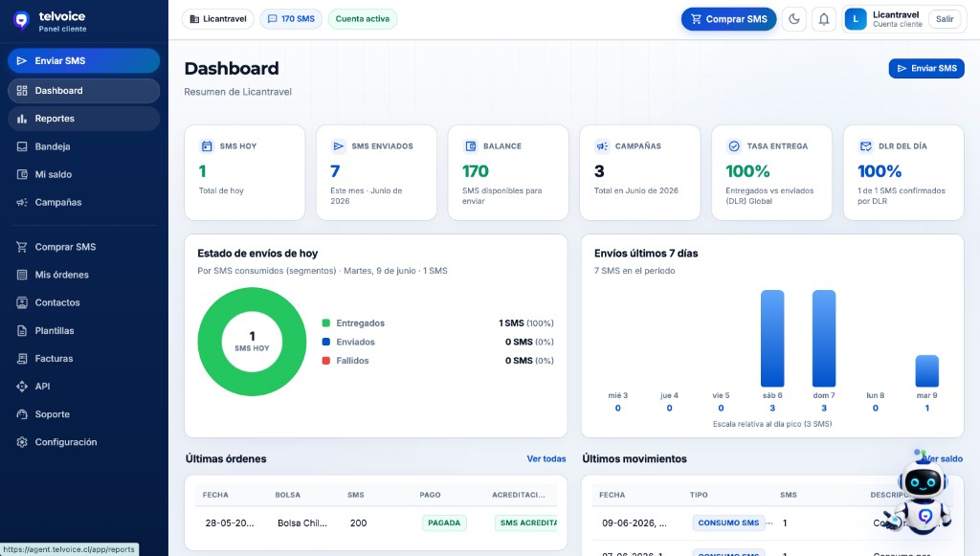This screenshot has height=556, width=980.
Task: Click the Salir logout button
Action: pyautogui.click(x=945, y=19)
